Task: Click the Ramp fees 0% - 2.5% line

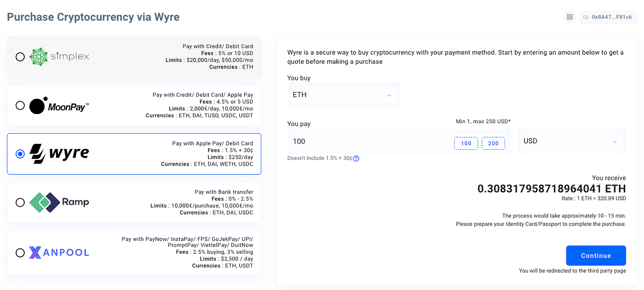Action: [232, 199]
